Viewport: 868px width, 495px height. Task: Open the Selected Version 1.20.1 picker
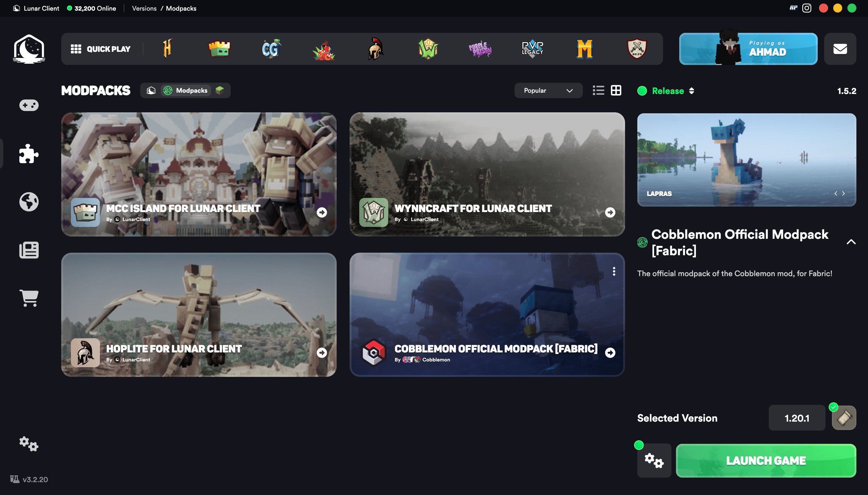coord(797,418)
